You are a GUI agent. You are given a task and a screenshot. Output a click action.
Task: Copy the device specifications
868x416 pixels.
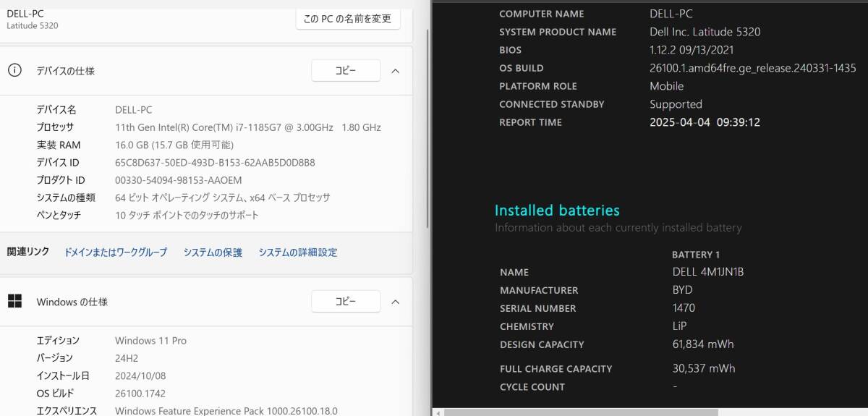346,70
